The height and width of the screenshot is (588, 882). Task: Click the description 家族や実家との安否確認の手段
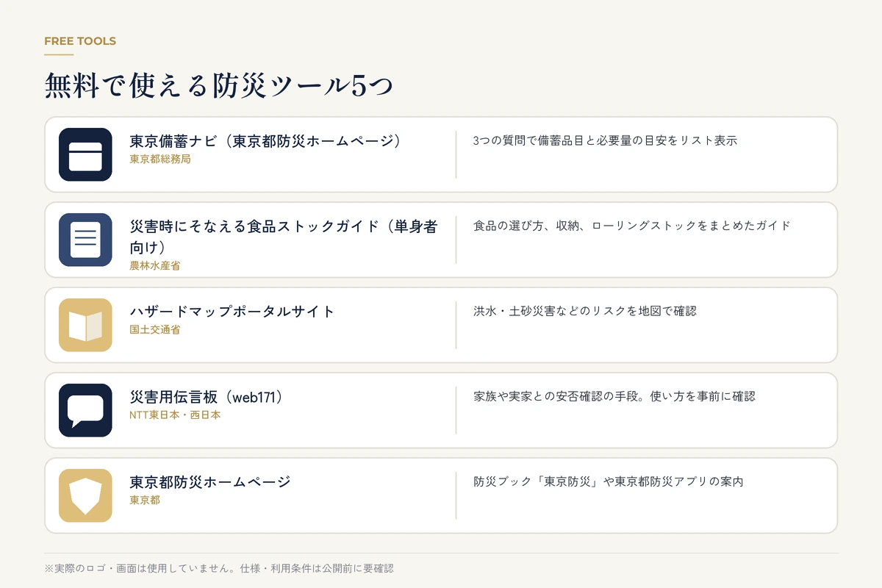click(614, 396)
